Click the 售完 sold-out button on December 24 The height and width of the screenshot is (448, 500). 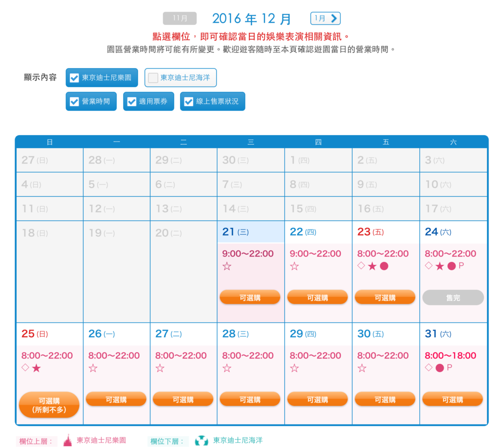pos(453,297)
